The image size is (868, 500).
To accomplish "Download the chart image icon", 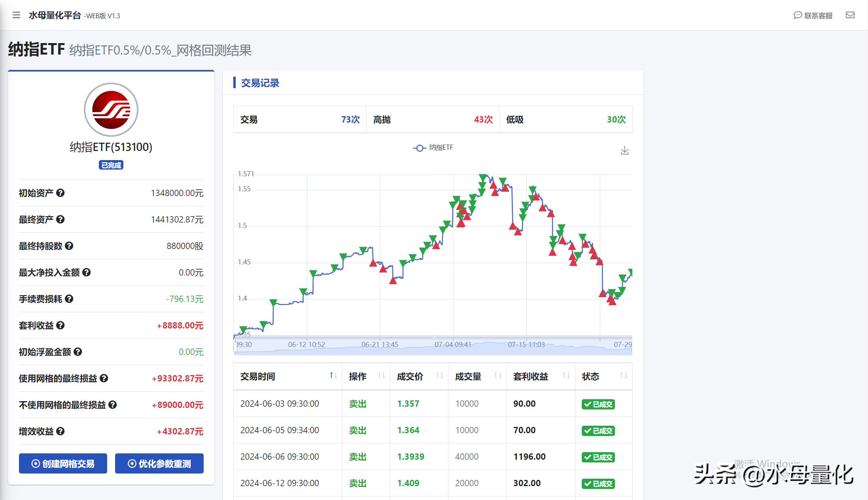I will click(x=624, y=151).
